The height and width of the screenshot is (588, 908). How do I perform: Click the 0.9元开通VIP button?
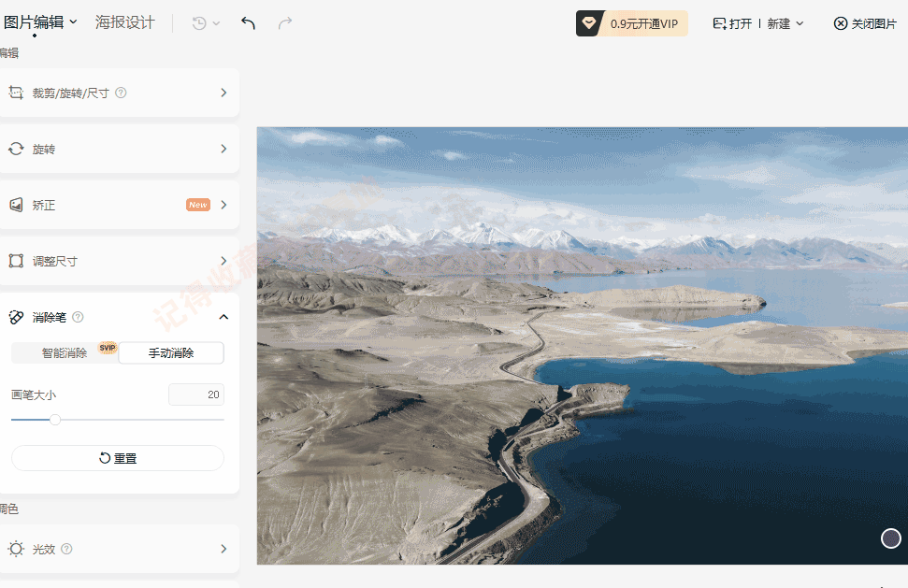click(632, 23)
